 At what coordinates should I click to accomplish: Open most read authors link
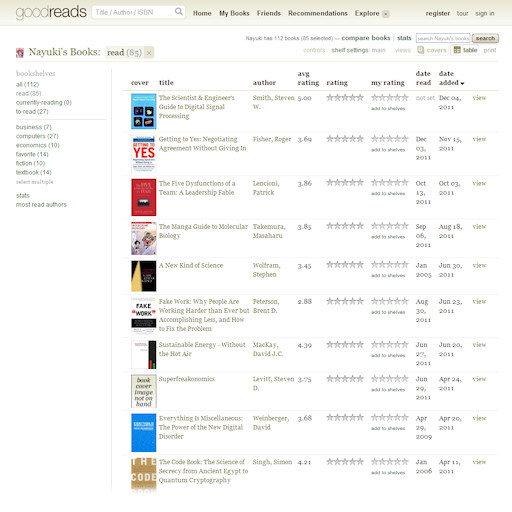click(41, 204)
